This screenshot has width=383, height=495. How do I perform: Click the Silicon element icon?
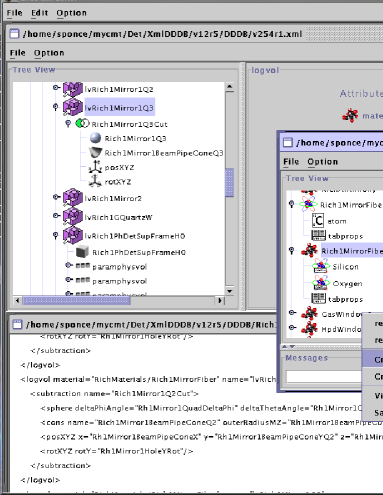(320, 266)
